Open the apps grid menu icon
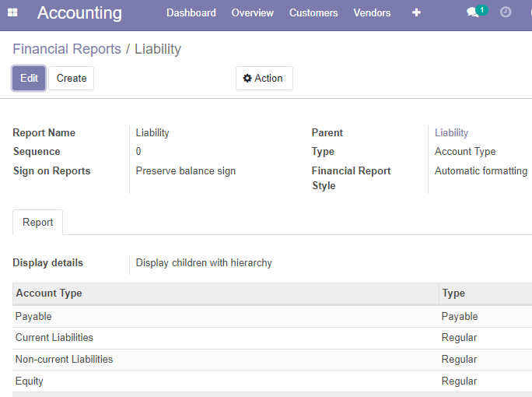The height and width of the screenshot is (397, 532). 12,12
